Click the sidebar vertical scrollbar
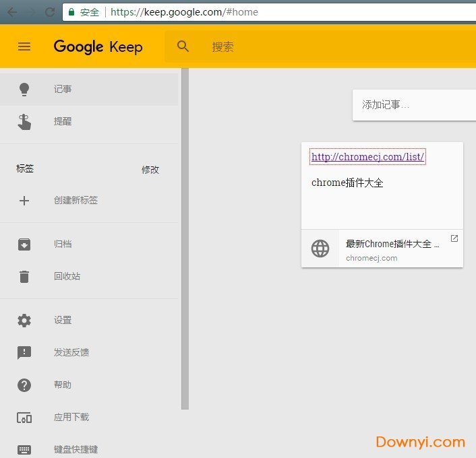The height and width of the screenshot is (458, 476). click(x=185, y=236)
